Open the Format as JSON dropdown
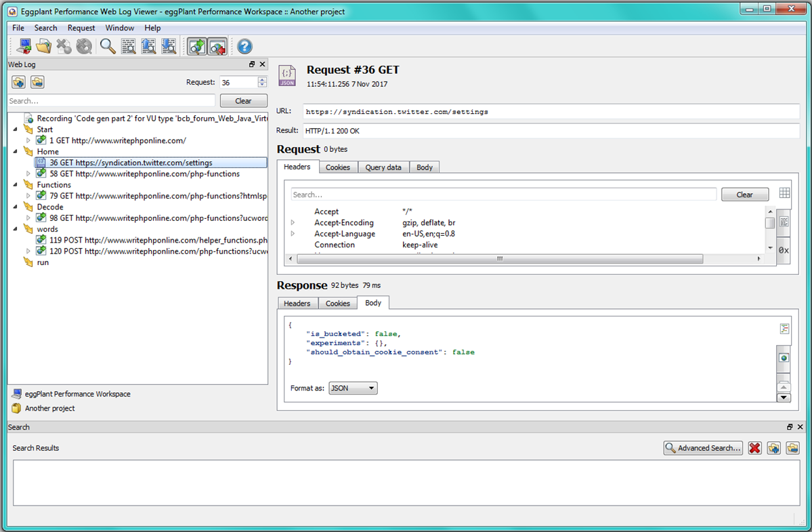 (x=353, y=388)
